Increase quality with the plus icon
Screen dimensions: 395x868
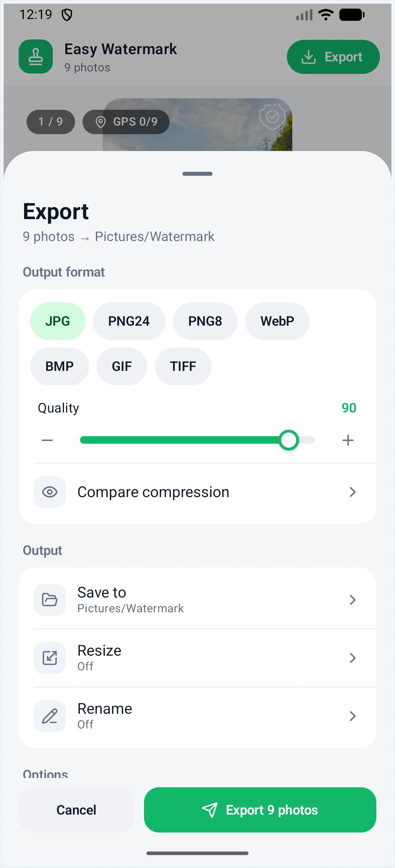coord(348,440)
